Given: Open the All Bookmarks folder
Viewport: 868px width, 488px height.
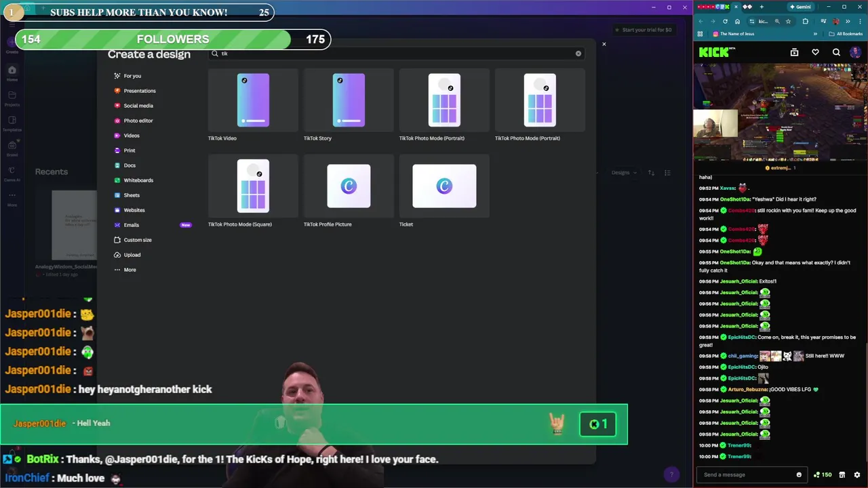Looking at the screenshot, I should click(846, 34).
